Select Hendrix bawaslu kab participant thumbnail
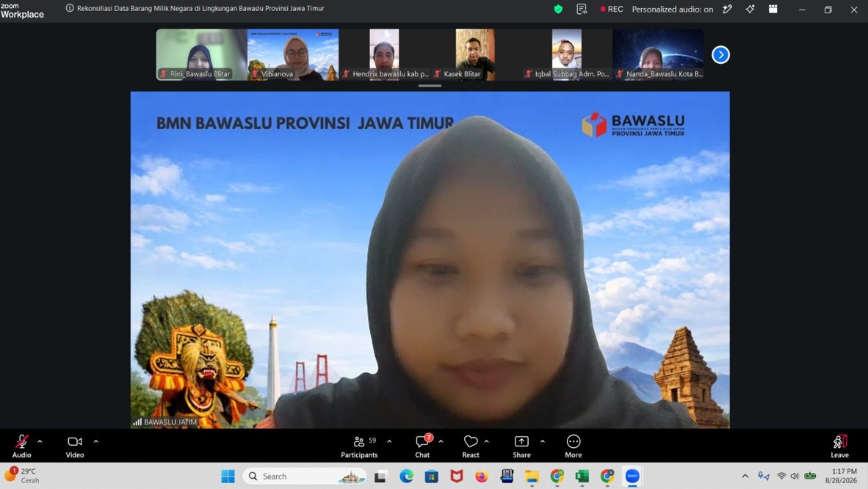Viewport: 868px width, 489px height. pos(384,55)
